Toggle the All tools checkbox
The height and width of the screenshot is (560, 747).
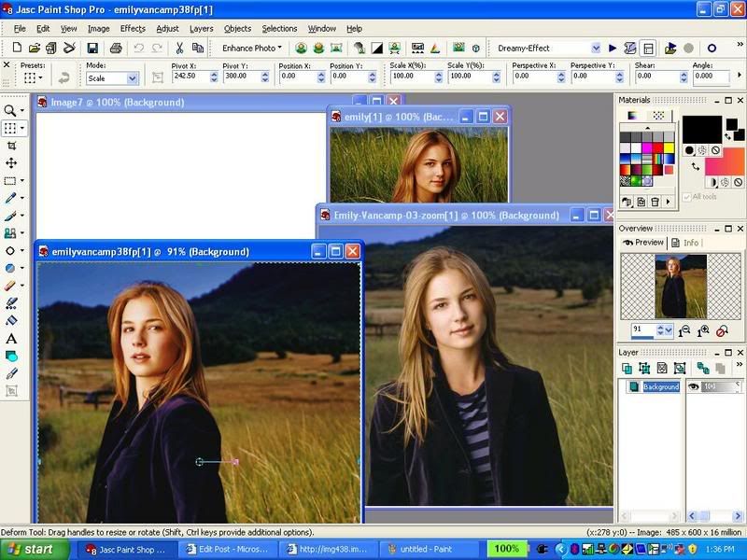[x=687, y=197]
